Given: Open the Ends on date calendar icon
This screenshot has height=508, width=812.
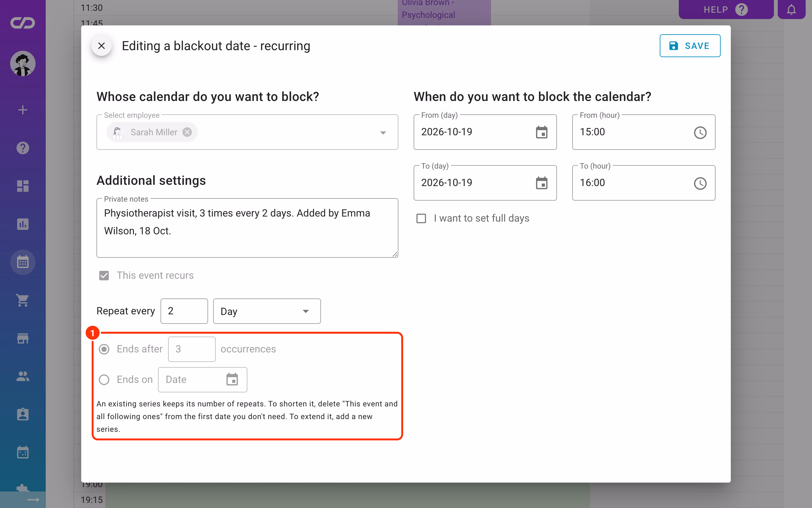Looking at the screenshot, I should pyautogui.click(x=232, y=380).
